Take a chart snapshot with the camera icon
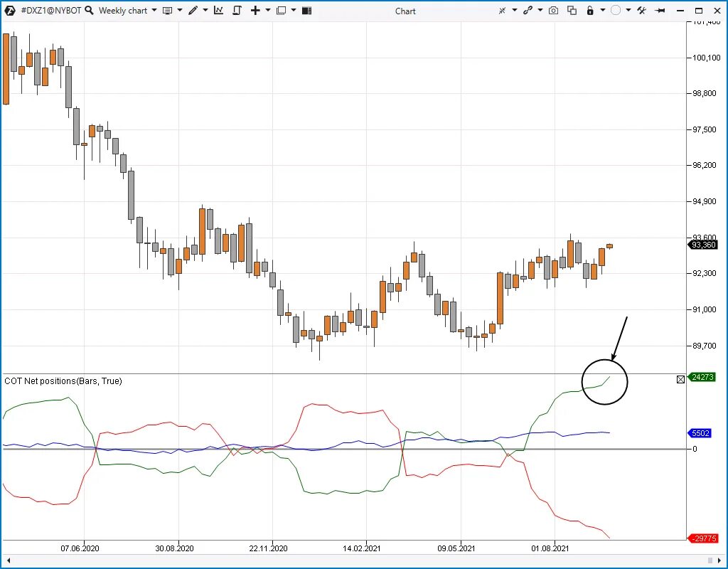728x569 pixels. pyautogui.click(x=553, y=10)
